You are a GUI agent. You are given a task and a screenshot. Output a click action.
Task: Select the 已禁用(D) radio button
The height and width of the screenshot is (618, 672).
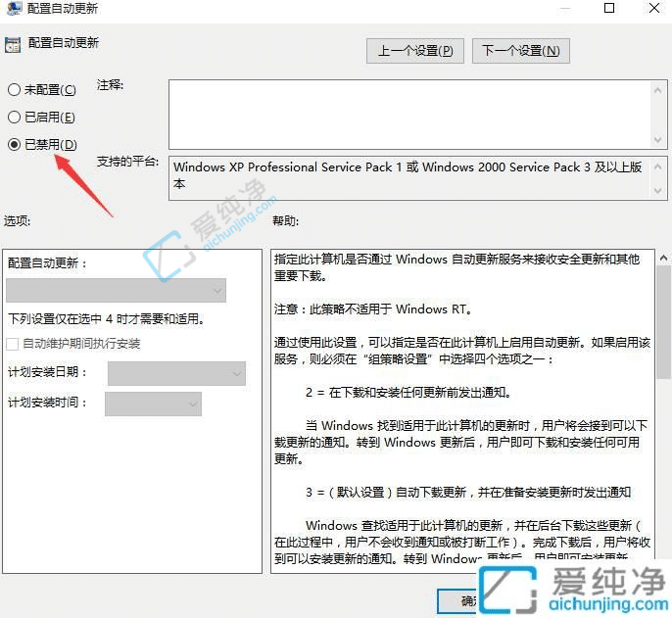[14, 144]
